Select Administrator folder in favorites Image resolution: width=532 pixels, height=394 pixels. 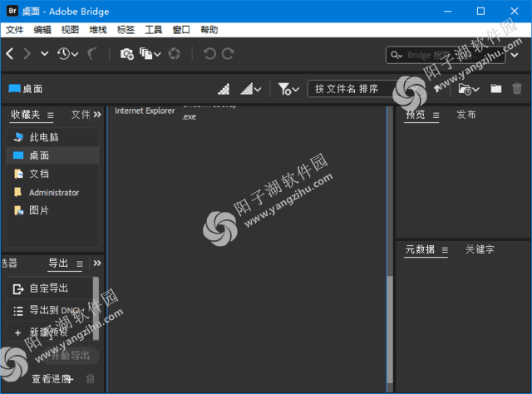pyautogui.click(x=53, y=192)
